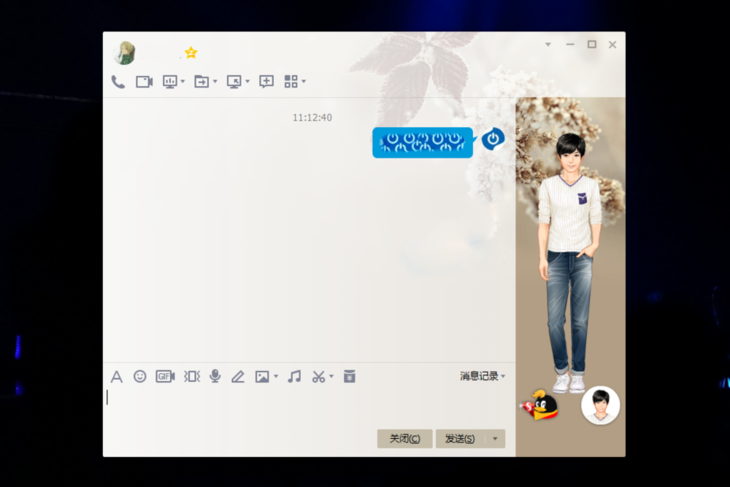
Task: Open the handwriting pen tool
Action: pos(238,377)
